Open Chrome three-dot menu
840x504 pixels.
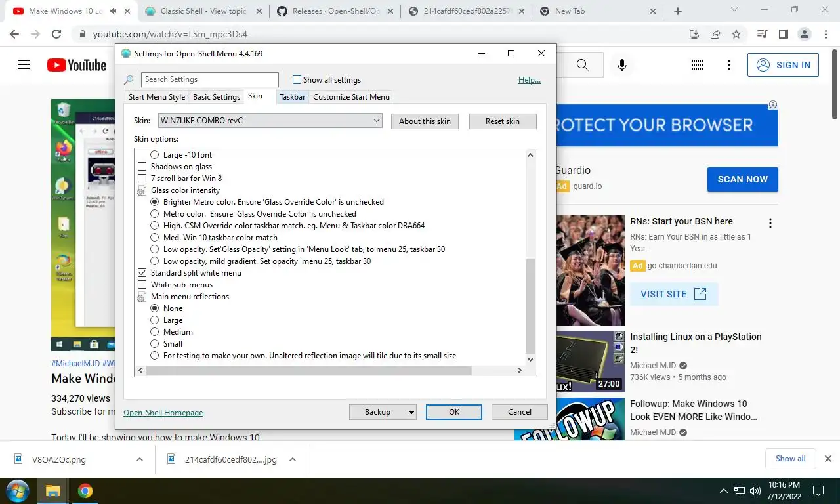824,34
